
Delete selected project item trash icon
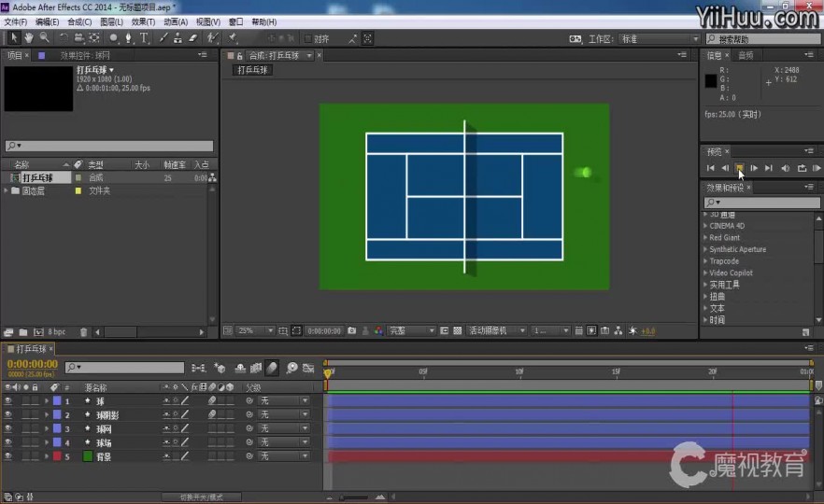(83, 332)
